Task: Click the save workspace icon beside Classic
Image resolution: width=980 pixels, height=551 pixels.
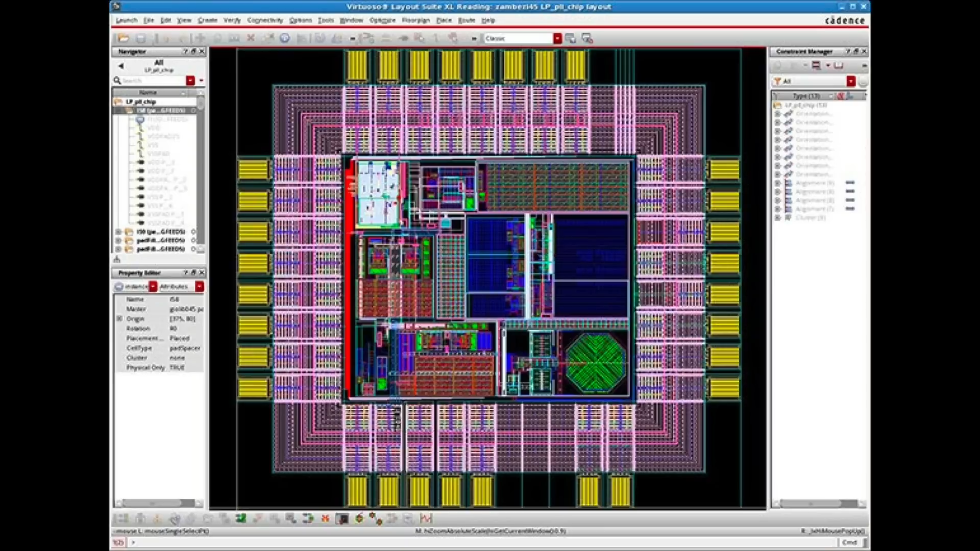Action: point(571,39)
